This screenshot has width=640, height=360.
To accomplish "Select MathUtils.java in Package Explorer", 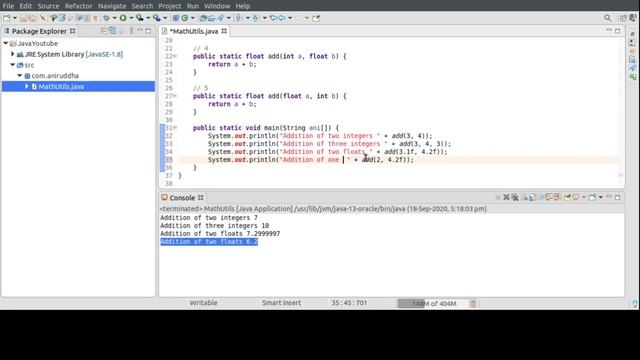I will (61, 86).
